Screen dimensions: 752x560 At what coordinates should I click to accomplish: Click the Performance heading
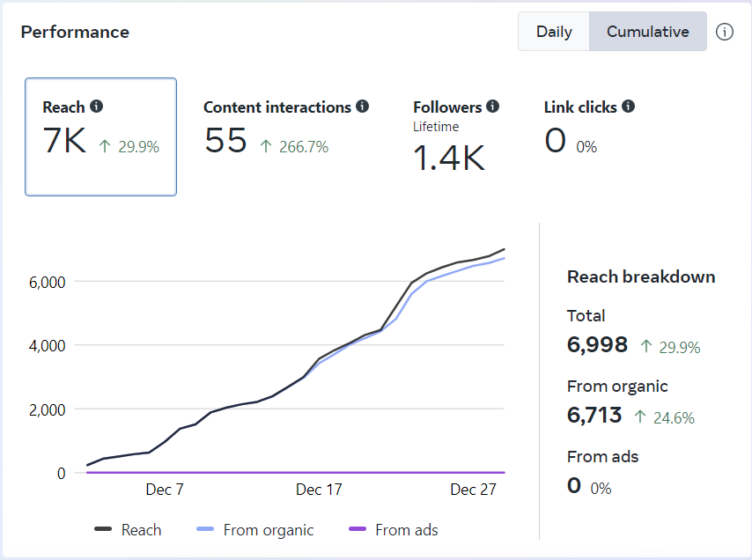pos(75,32)
